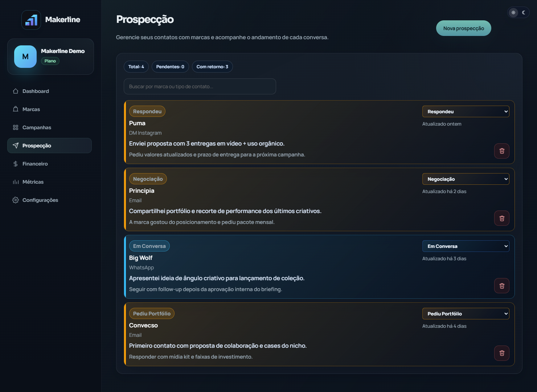
Task: Click the Plano badge under Makerline Demo
Action: coord(50,61)
